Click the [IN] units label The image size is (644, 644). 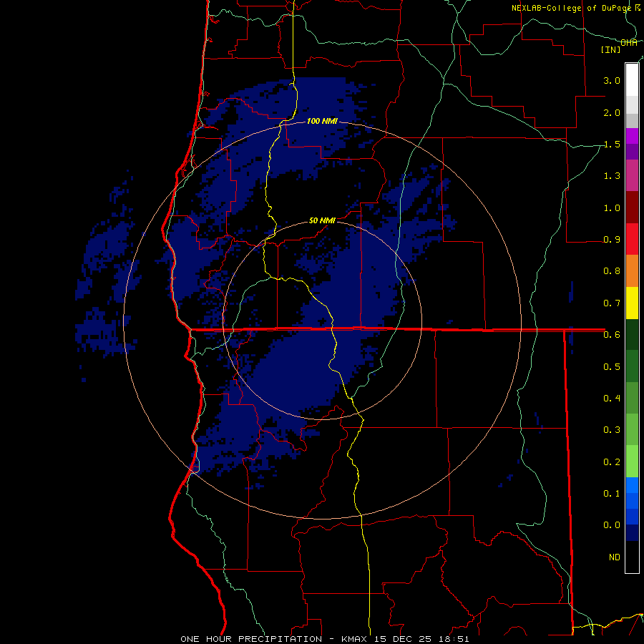click(x=611, y=49)
